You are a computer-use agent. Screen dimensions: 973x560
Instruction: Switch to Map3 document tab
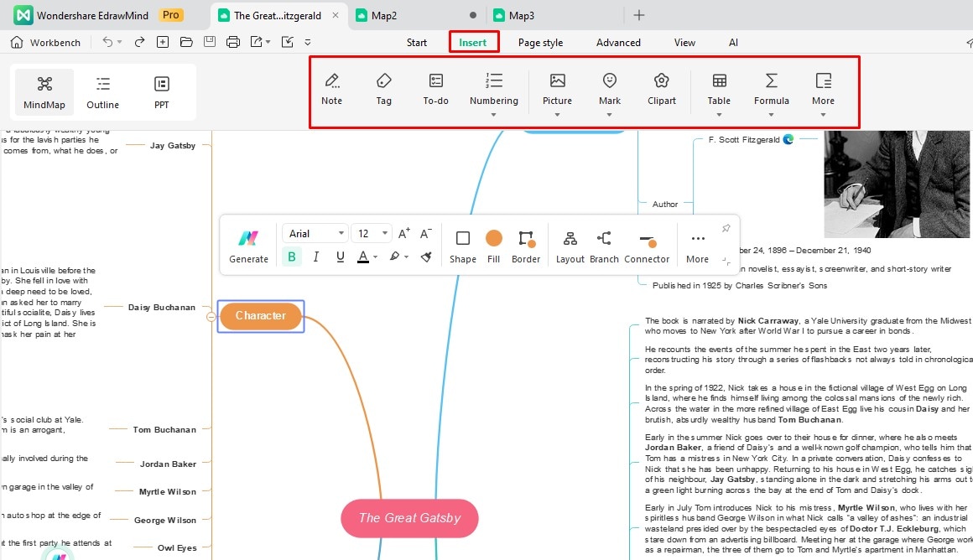pyautogui.click(x=521, y=15)
